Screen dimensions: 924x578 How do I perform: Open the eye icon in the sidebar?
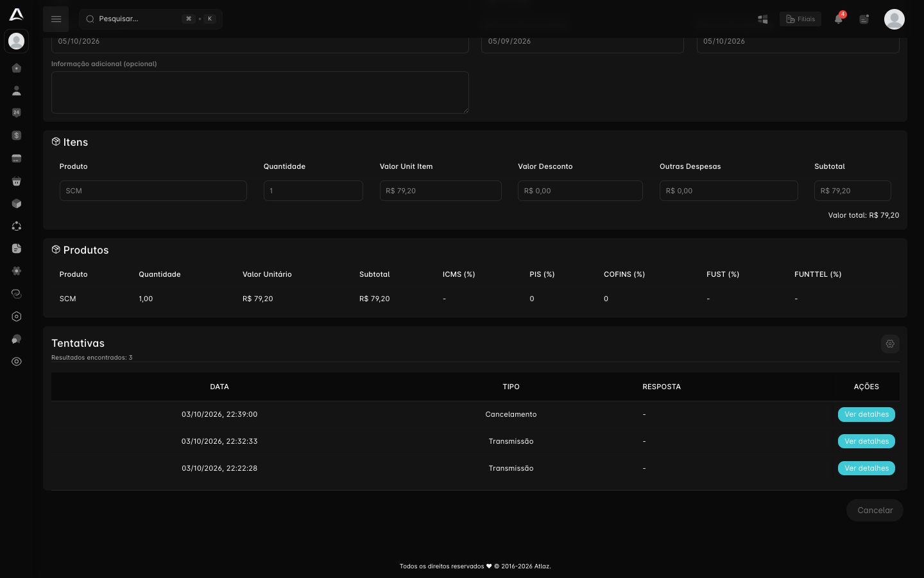(17, 362)
